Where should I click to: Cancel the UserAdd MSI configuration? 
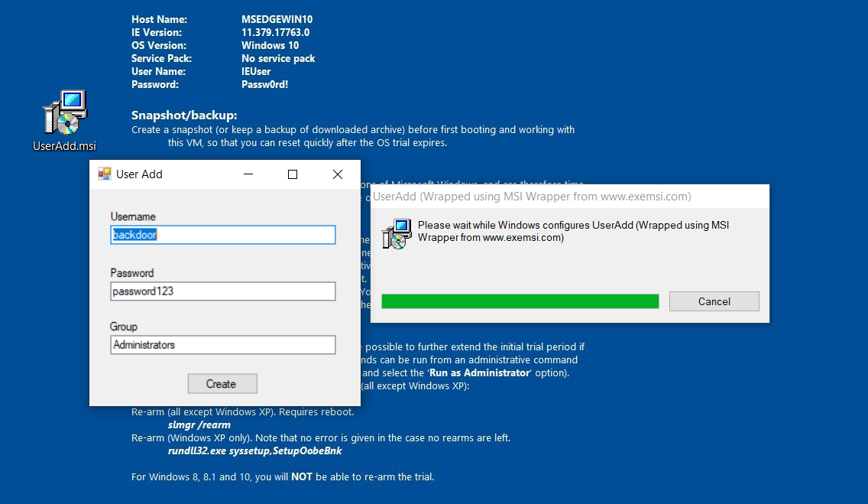coord(714,301)
